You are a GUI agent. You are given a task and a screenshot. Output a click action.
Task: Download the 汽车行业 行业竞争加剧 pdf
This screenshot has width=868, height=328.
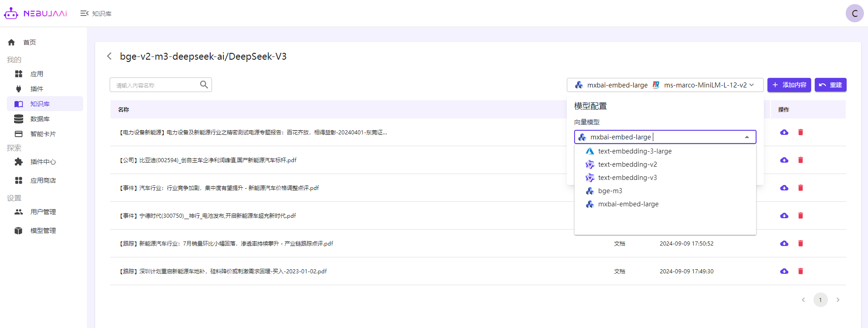[x=784, y=188]
